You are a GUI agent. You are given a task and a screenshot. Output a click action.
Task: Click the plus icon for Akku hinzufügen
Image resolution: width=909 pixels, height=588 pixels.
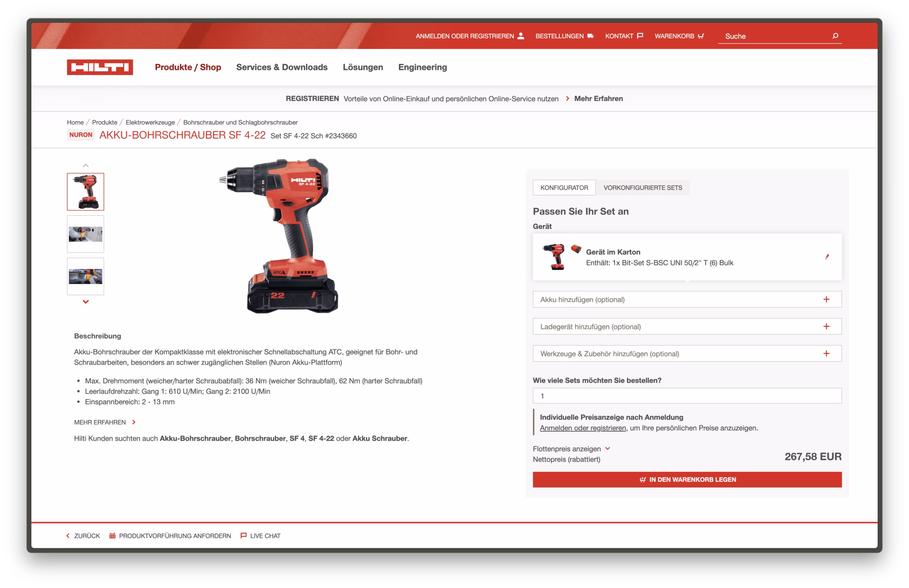point(826,299)
